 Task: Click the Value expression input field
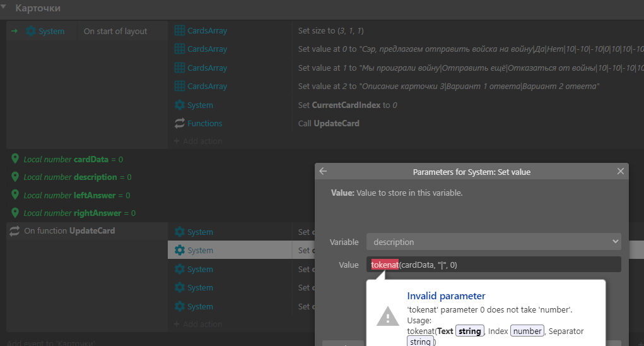tap(494, 265)
